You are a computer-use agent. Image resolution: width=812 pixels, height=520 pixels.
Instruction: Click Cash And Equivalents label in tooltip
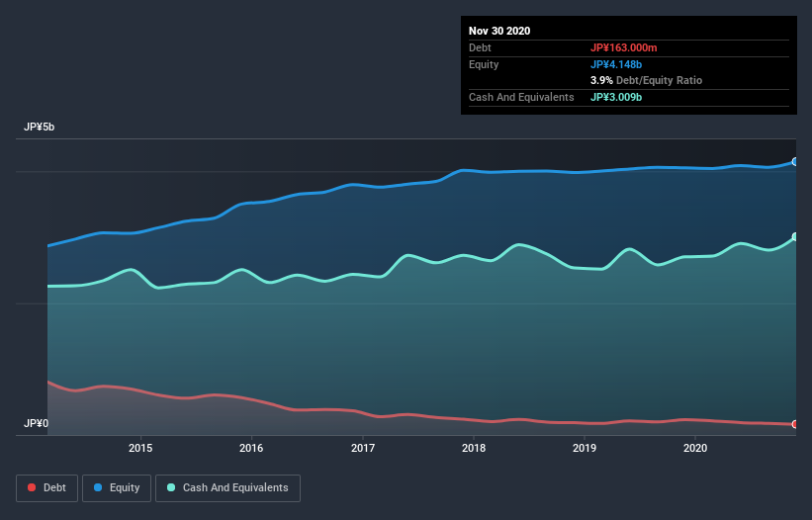click(x=521, y=97)
